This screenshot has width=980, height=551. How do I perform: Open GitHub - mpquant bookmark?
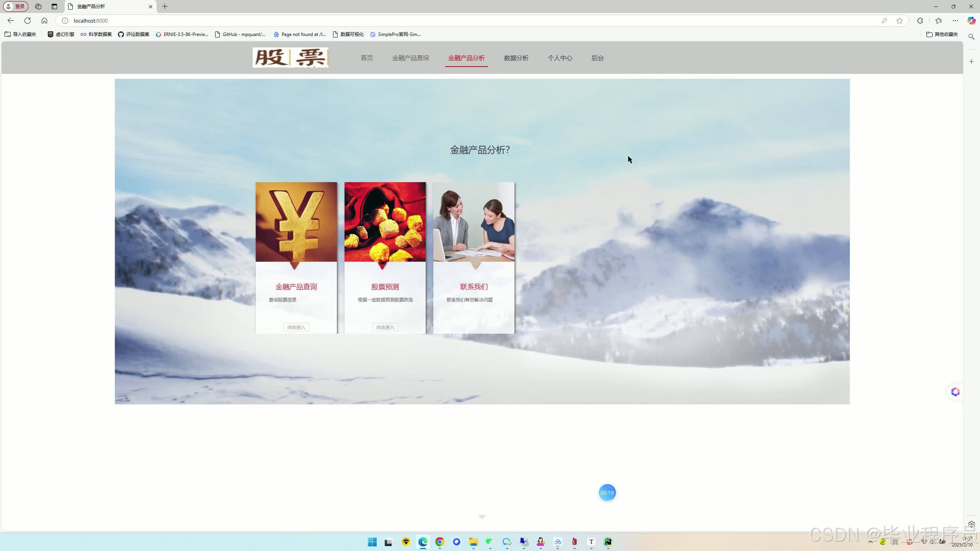pyautogui.click(x=240, y=34)
